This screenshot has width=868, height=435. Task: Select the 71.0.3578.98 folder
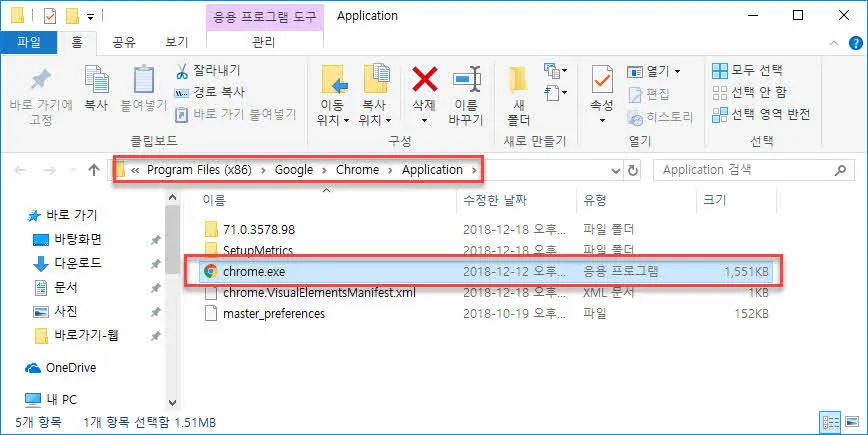(x=259, y=229)
